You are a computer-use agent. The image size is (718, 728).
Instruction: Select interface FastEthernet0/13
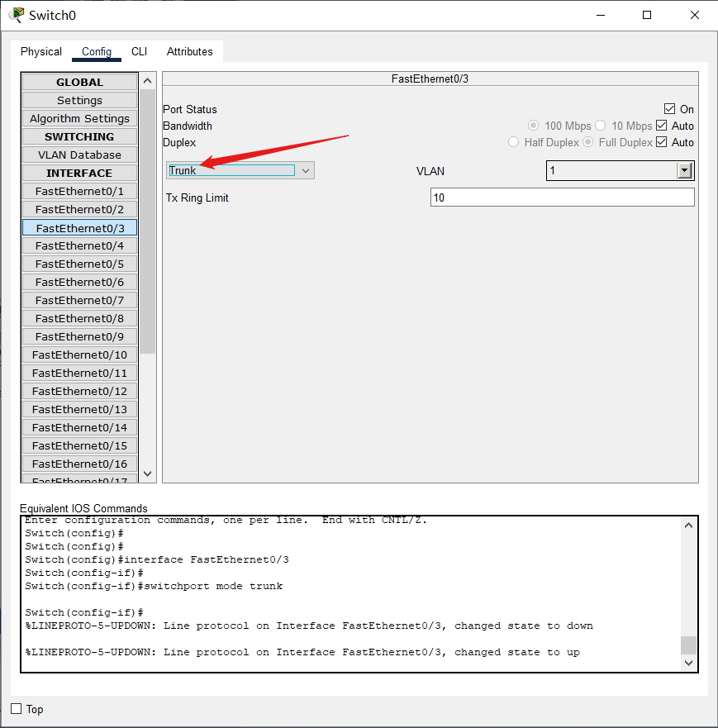click(x=80, y=409)
